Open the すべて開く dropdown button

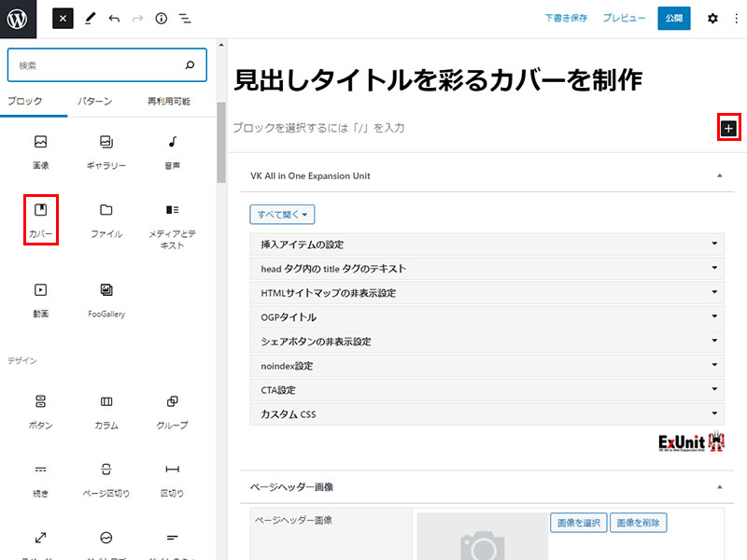click(x=283, y=215)
